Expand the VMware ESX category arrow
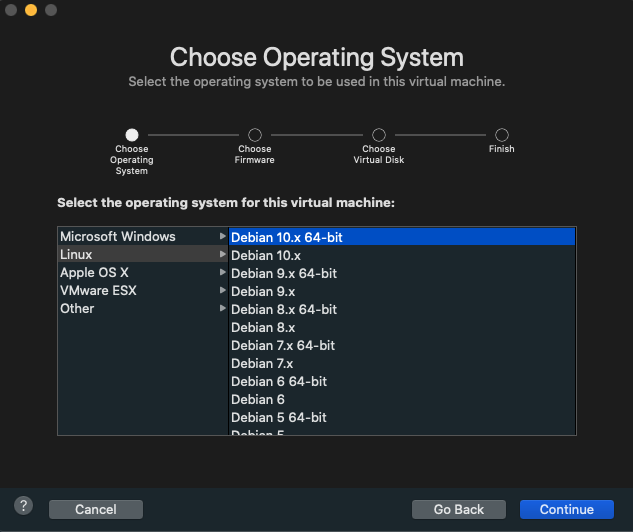Image resolution: width=633 pixels, height=532 pixels. 222,291
